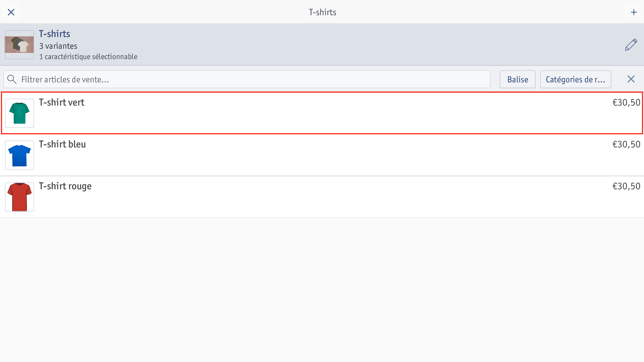The height and width of the screenshot is (362, 644).
Task: Open the T-shirts group thumbnail image
Action: pos(20,45)
